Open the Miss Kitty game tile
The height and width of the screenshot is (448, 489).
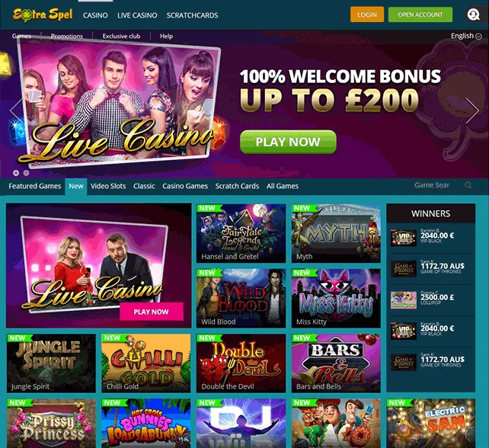pyautogui.click(x=336, y=298)
